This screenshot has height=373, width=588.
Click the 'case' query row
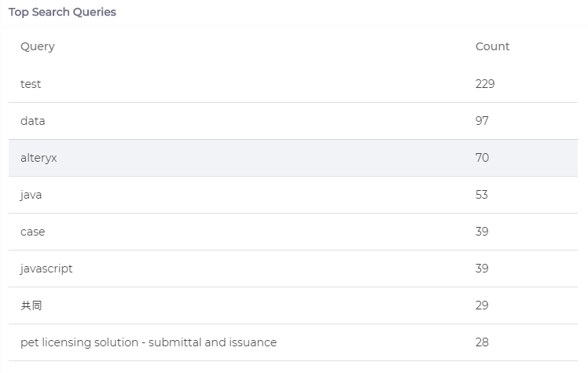tap(293, 232)
